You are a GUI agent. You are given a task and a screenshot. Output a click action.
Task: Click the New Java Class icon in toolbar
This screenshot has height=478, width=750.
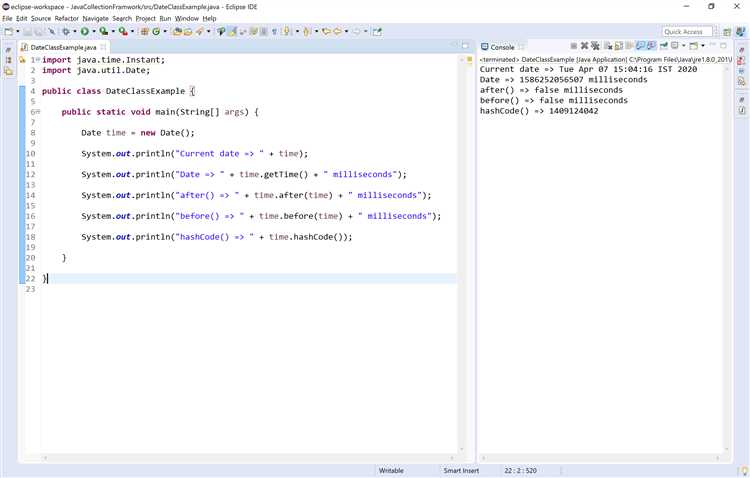(x=156, y=32)
